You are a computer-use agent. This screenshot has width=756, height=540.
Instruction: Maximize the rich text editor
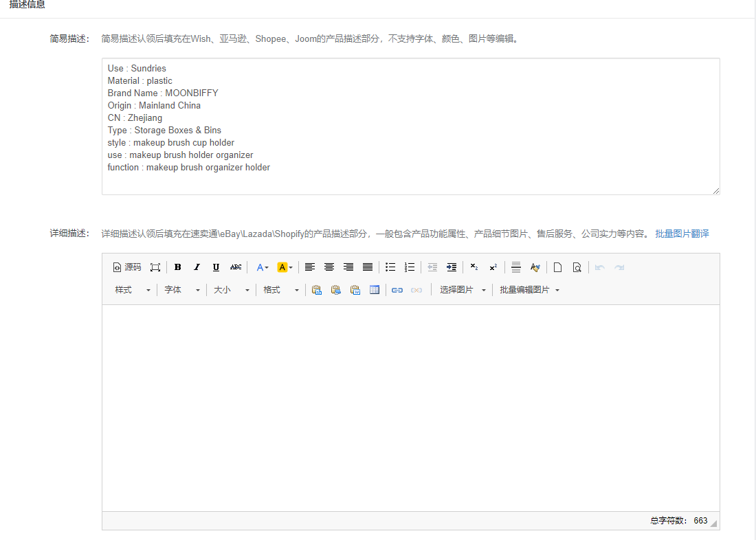tap(155, 267)
